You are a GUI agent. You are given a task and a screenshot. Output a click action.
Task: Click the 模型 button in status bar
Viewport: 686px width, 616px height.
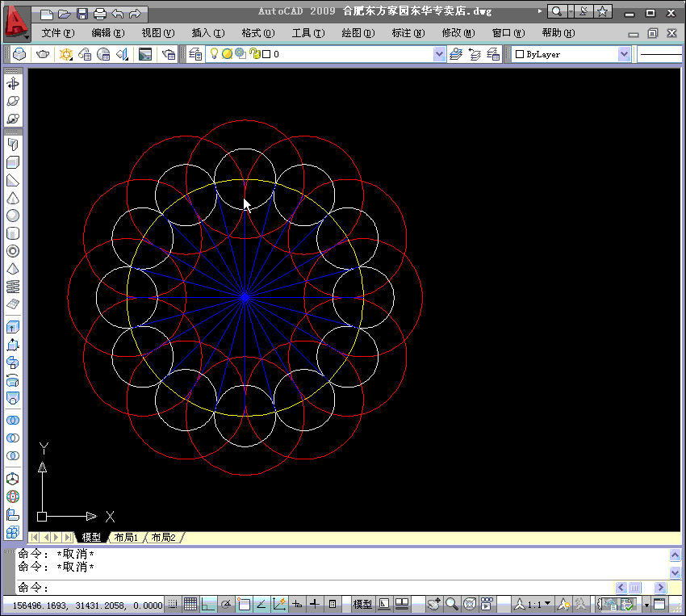(363, 604)
